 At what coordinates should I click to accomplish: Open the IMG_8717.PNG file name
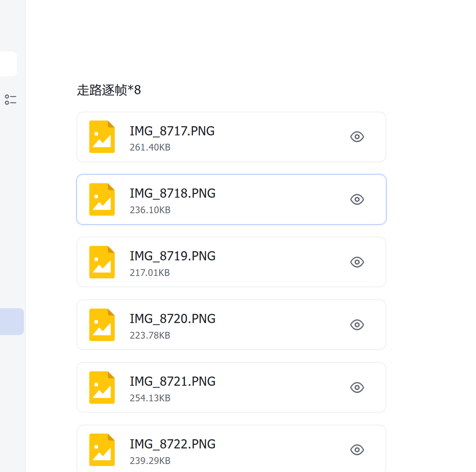tap(172, 131)
